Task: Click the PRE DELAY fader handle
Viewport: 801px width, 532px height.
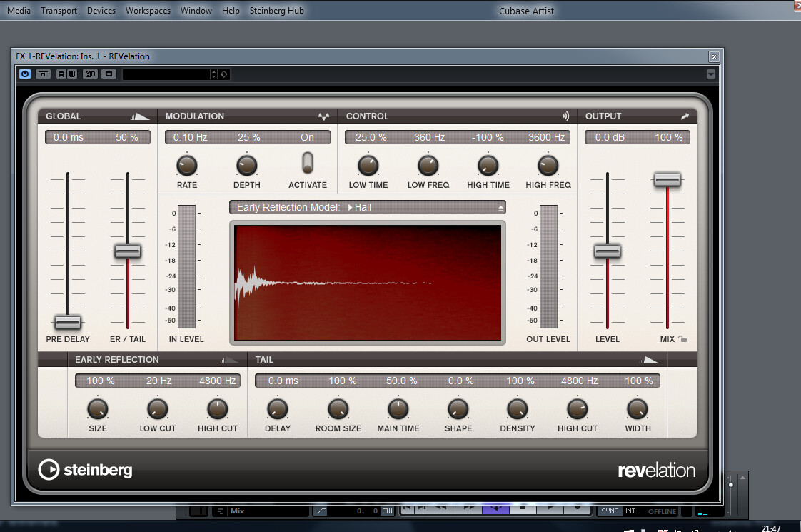Action: pos(67,323)
